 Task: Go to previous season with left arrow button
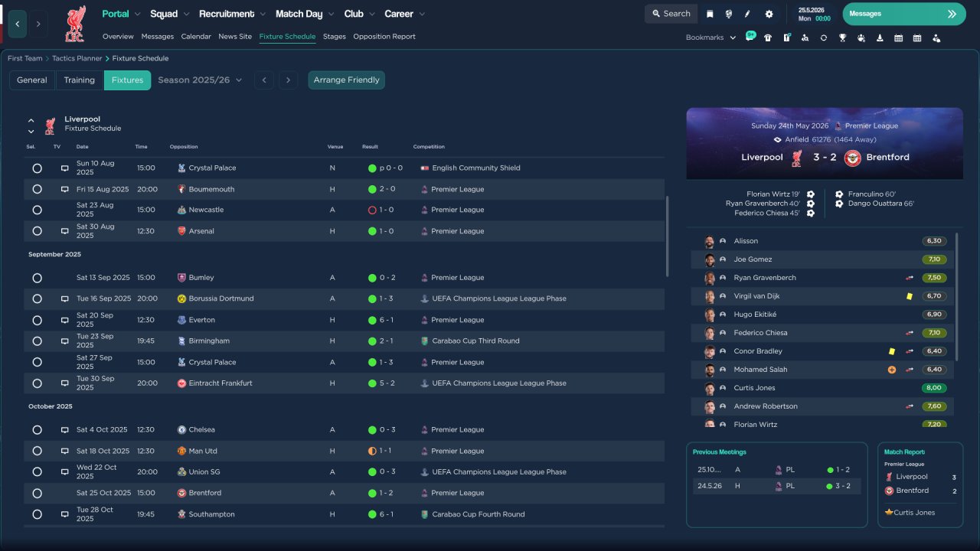click(x=264, y=80)
